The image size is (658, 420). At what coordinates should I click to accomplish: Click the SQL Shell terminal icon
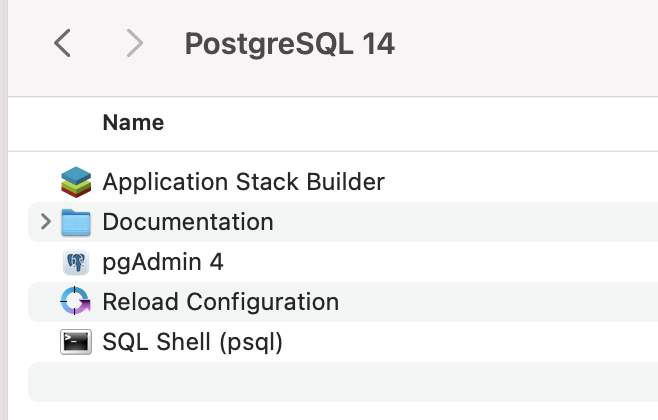76,342
